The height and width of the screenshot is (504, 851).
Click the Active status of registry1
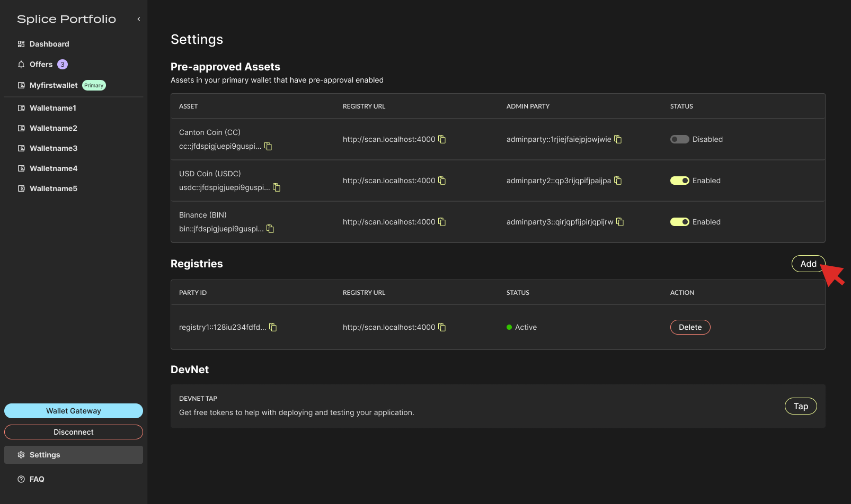point(521,327)
